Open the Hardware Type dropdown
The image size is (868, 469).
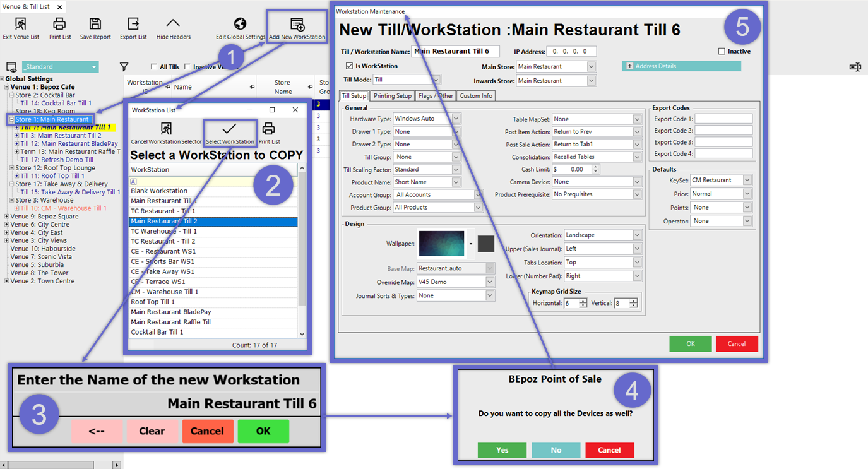tap(456, 119)
